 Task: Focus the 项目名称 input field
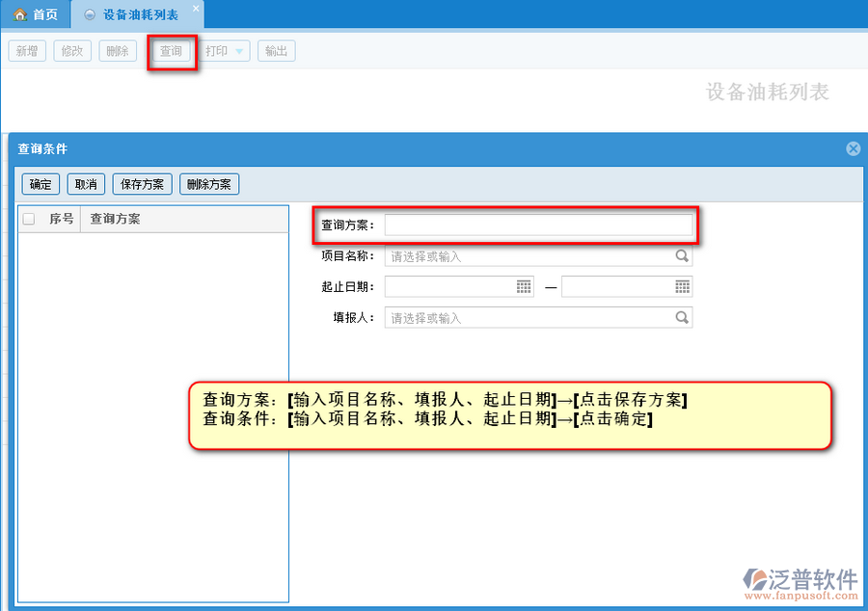tap(538, 256)
